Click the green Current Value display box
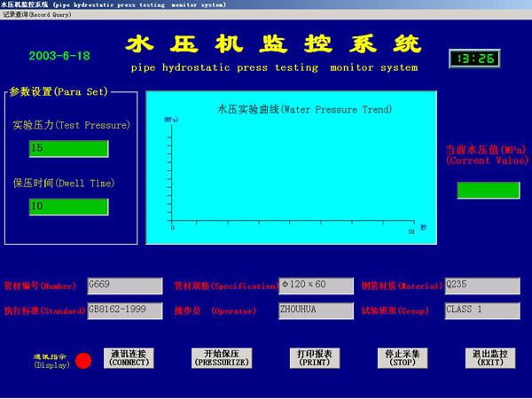Screen dimensions: 532x399 pyautogui.click(x=488, y=190)
